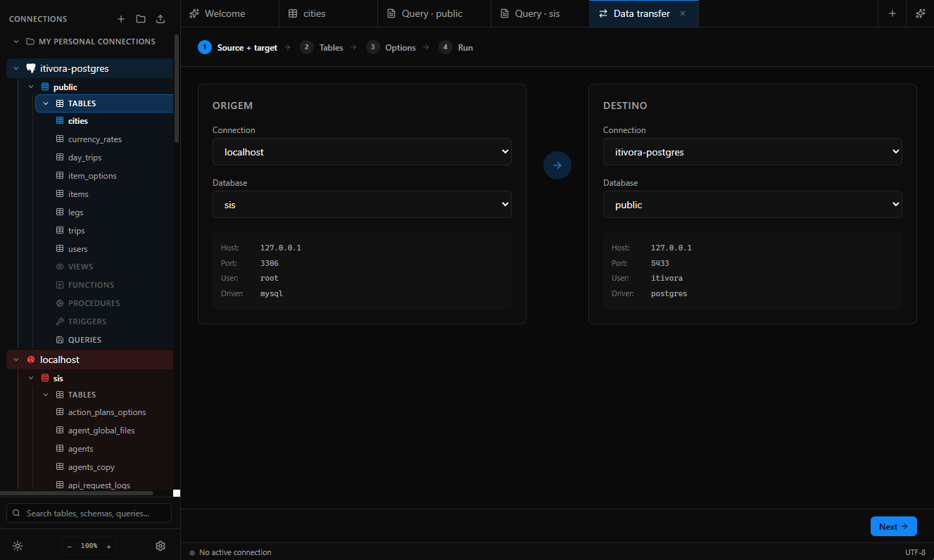Viewport: 934px width, 560px height.
Task: Collapse the TABLES node under public schema
Action: tap(45, 103)
